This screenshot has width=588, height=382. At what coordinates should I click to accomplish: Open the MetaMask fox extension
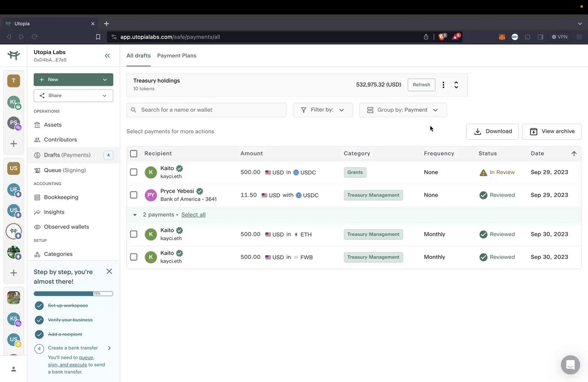tap(502, 37)
